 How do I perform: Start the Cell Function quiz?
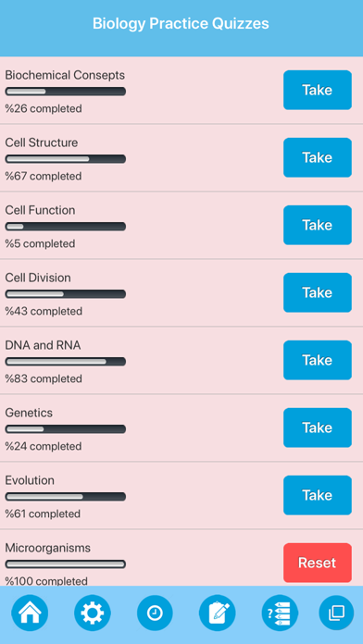click(318, 225)
